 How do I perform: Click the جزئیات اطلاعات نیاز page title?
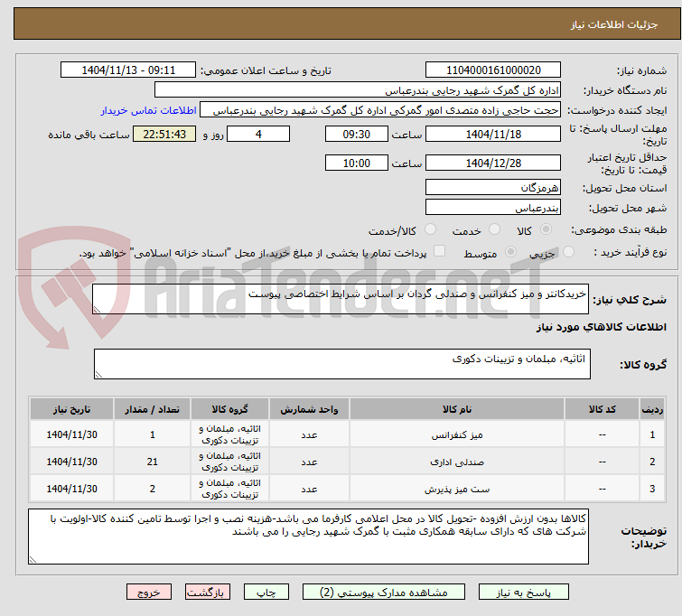(613, 24)
